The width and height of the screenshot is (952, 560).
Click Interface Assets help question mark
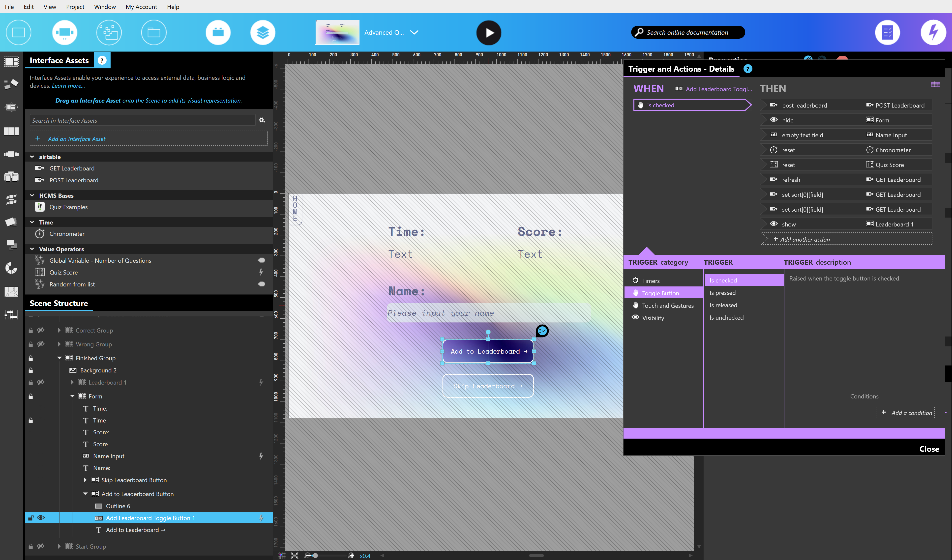(x=102, y=60)
